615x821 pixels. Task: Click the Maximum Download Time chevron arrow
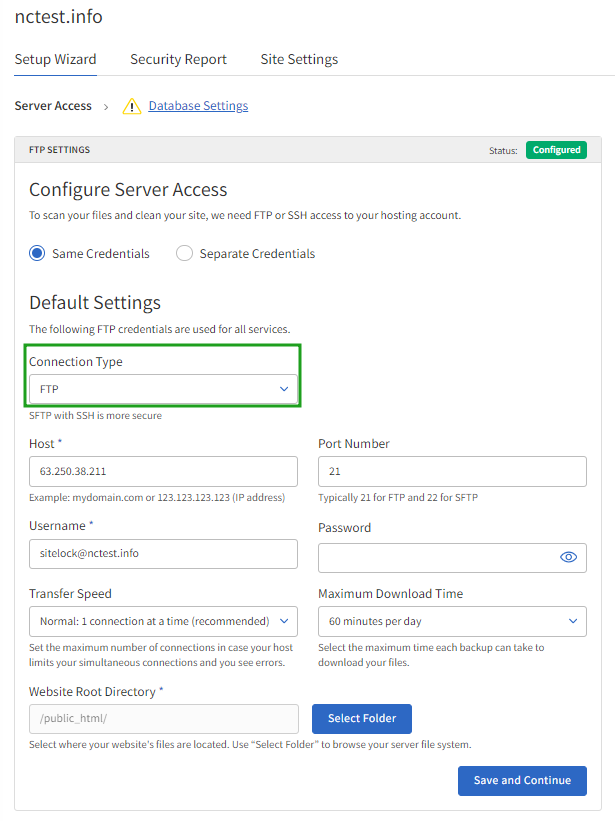coord(573,621)
